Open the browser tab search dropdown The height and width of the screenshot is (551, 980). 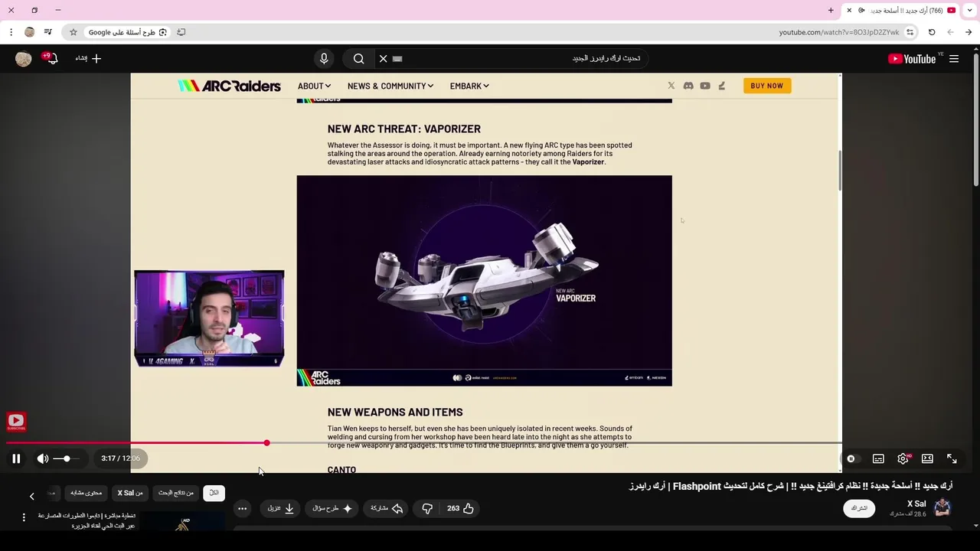point(970,10)
